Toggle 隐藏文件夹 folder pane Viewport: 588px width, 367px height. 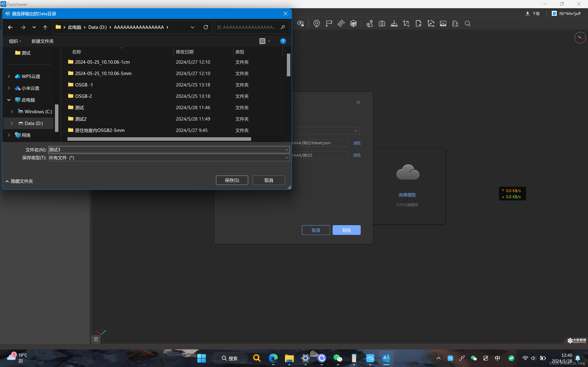(x=19, y=181)
